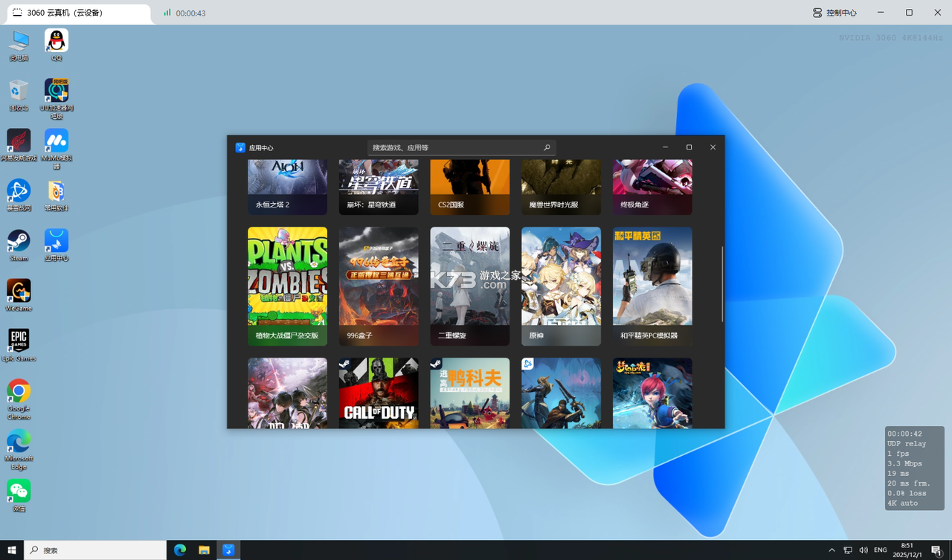Viewport: 952px width, 560px height.
Task: Select the 原神 game tile
Action: tap(561, 286)
